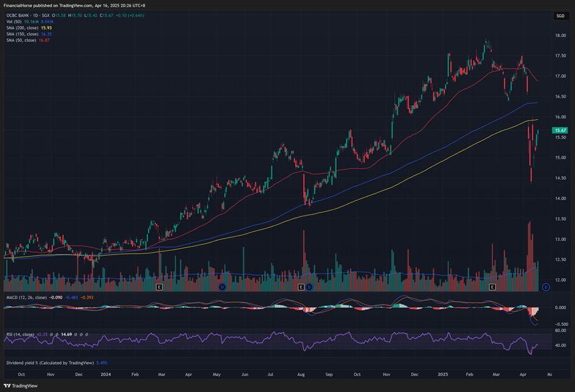Click the RSI value 14.69

click(66, 335)
